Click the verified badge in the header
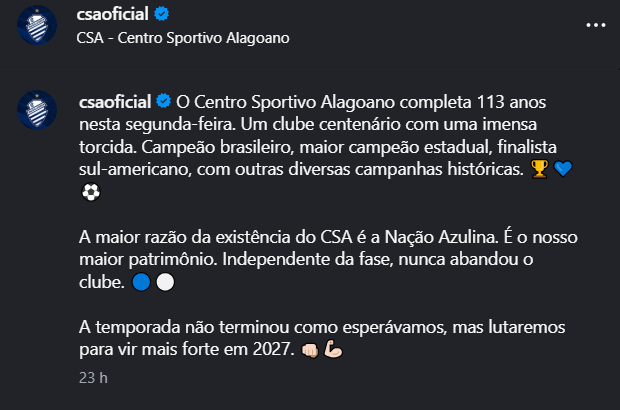 (x=161, y=14)
